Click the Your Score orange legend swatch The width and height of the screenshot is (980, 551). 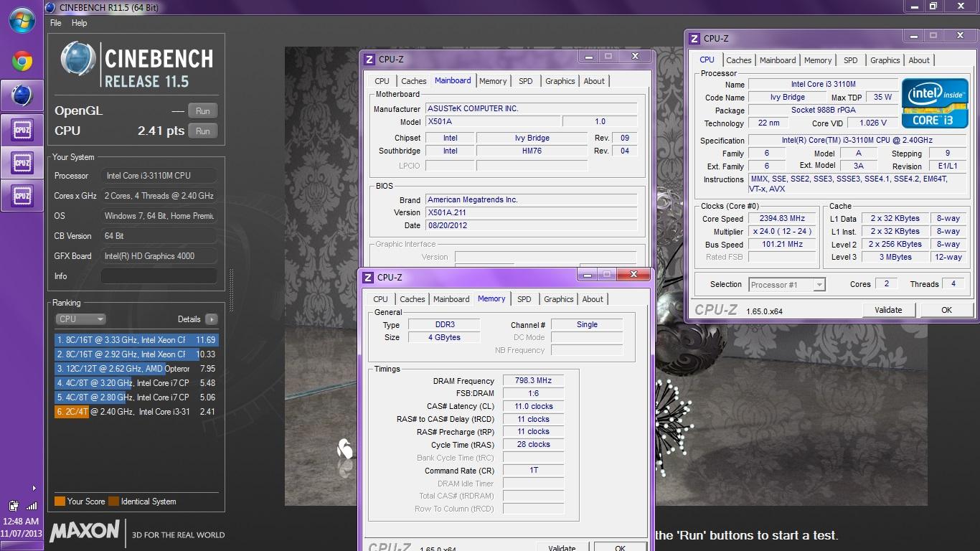[60, 501]
